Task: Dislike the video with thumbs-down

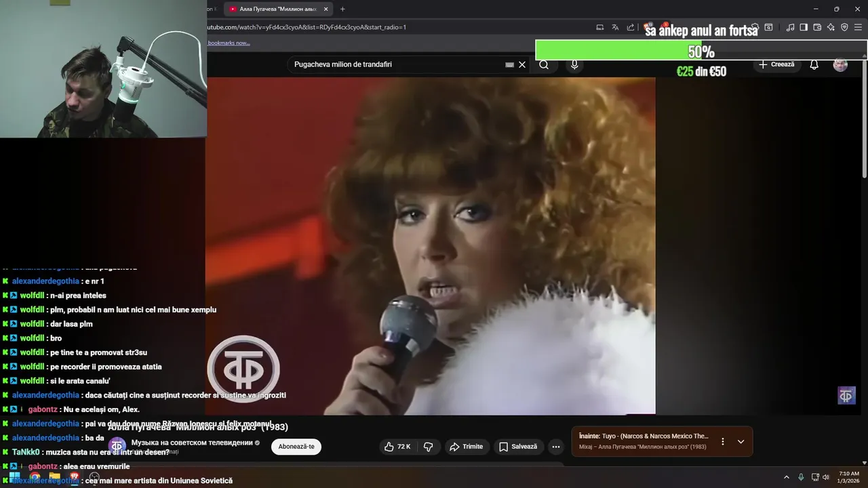Action: point(428,447)
